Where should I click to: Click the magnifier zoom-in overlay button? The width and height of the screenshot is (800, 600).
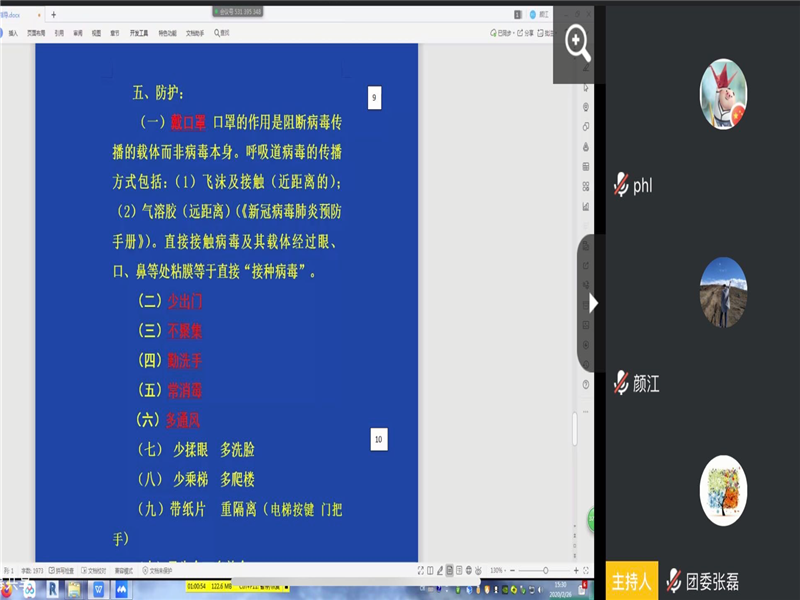(578, 43)
